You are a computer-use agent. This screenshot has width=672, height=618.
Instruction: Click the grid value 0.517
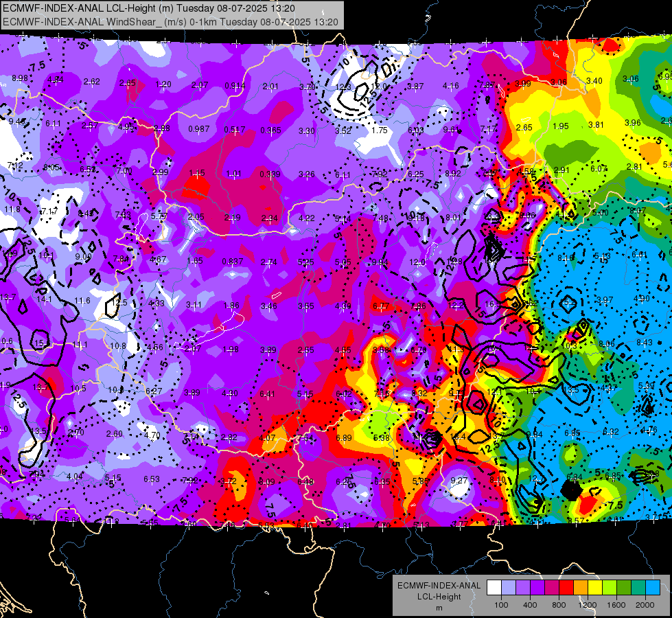[x=235, y=130]
